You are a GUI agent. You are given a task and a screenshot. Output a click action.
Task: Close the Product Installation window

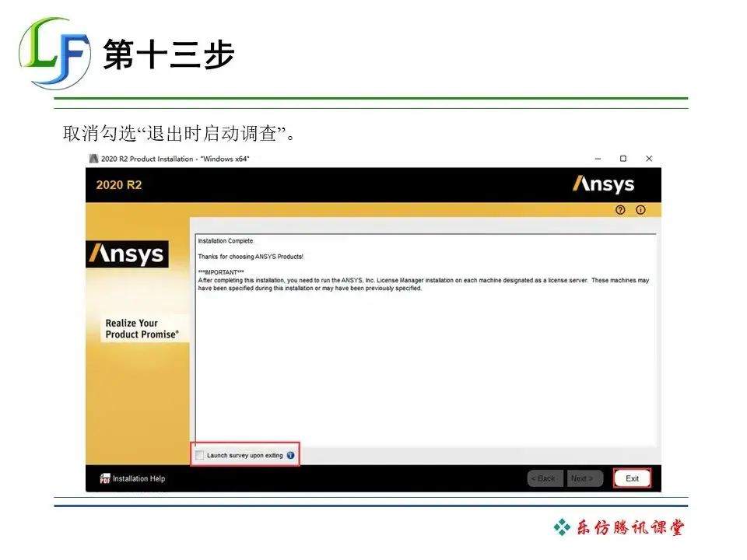pos(649,159)
